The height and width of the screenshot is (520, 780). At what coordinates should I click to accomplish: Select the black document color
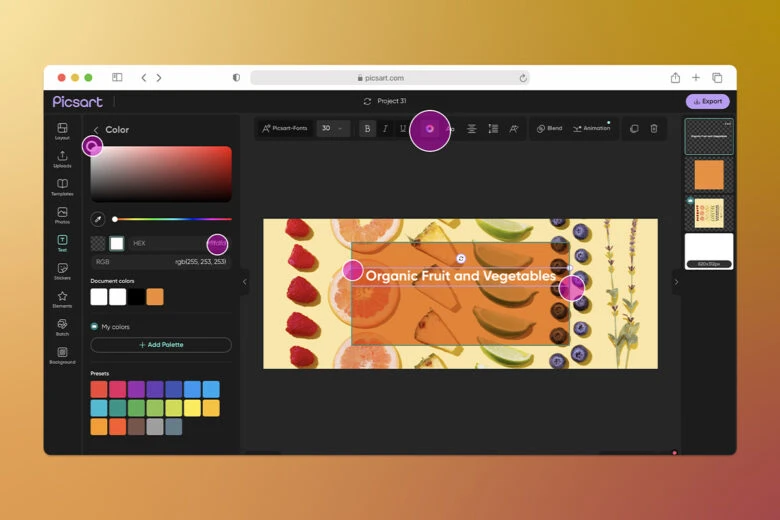tap(136, 297)
